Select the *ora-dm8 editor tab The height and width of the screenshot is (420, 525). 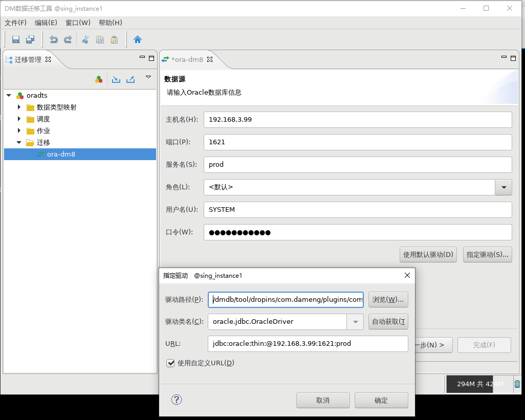coord(187,59)
